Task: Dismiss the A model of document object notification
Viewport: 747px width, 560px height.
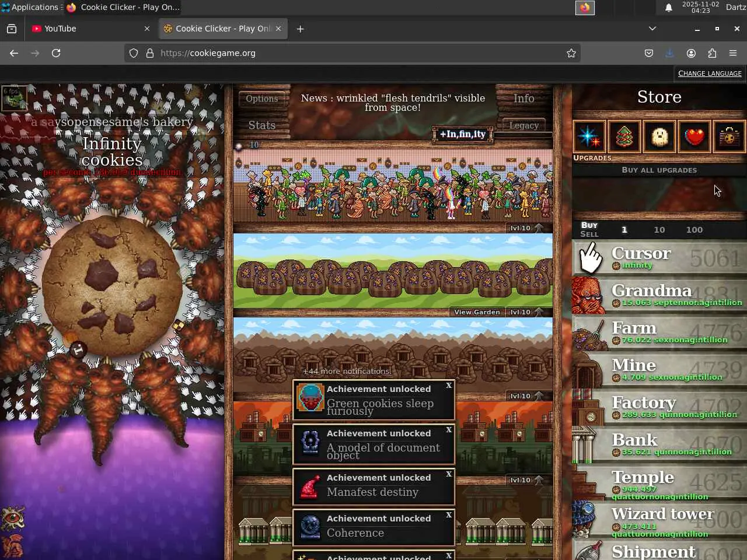Action: (x=449, y=430)
